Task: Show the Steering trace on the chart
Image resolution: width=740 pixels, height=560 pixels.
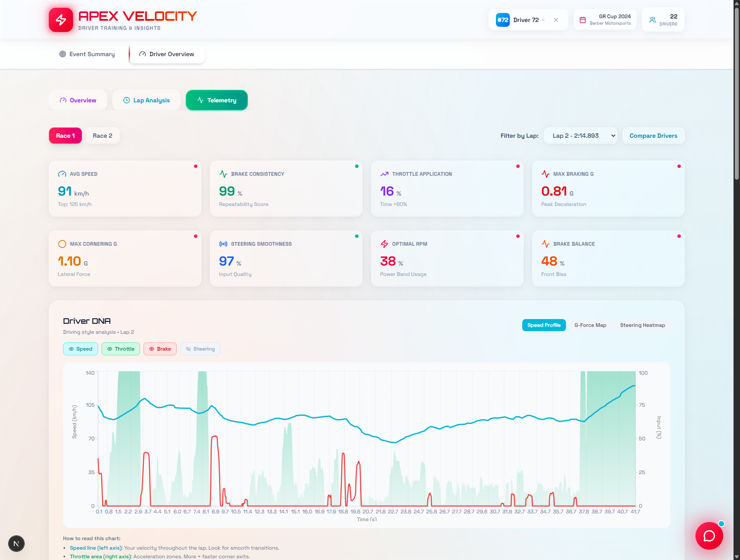Action: coord(200,349)
